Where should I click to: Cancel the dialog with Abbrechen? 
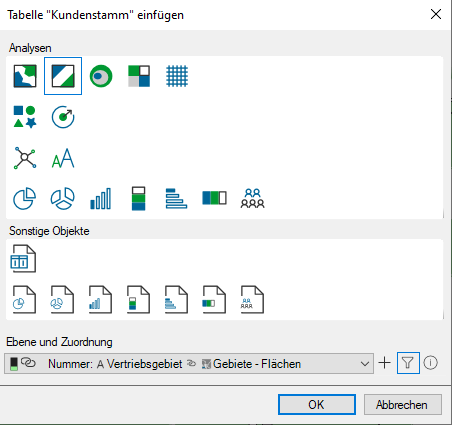click(x=403, y=405)
